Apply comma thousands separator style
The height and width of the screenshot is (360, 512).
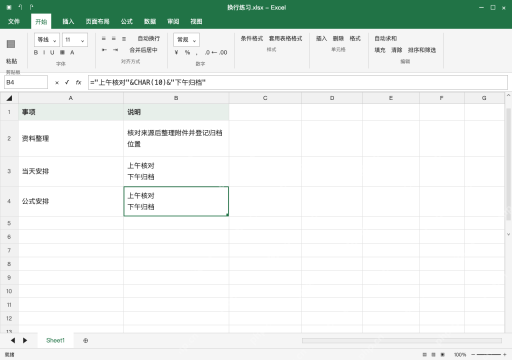(x=196, y=53)
